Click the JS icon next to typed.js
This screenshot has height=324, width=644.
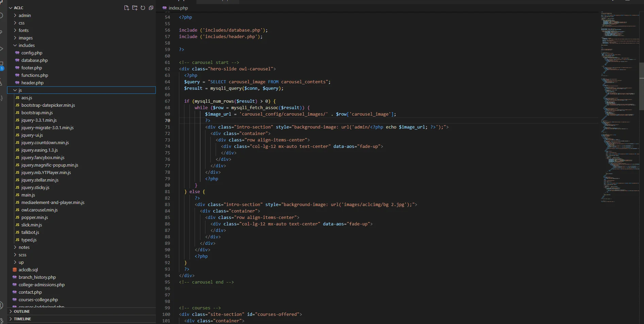coord(17,240)
